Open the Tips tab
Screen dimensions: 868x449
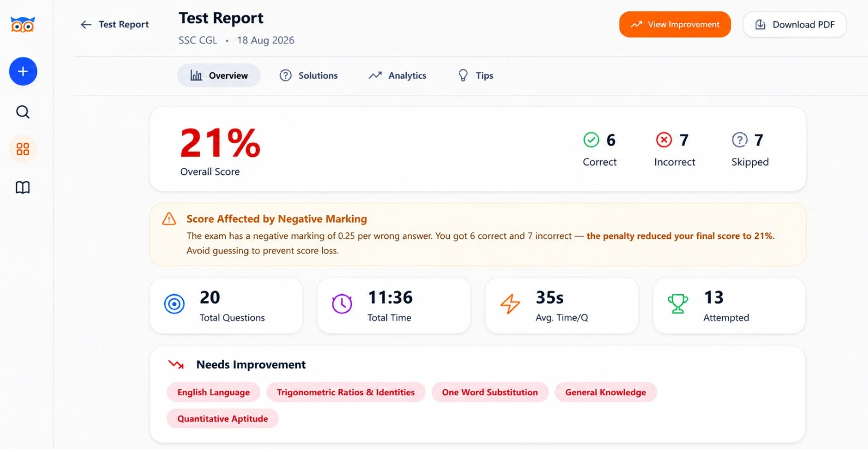pos(476,75)
